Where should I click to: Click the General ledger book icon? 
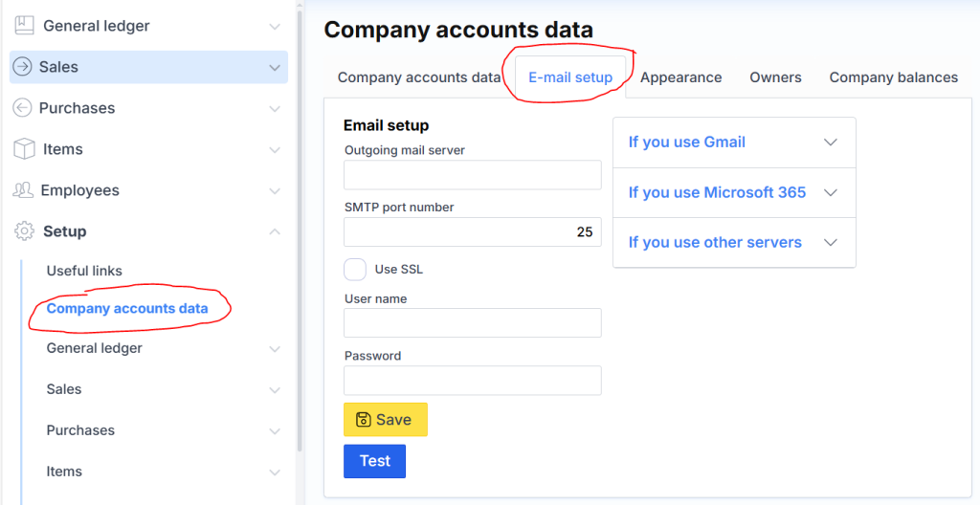pos(25,26)
